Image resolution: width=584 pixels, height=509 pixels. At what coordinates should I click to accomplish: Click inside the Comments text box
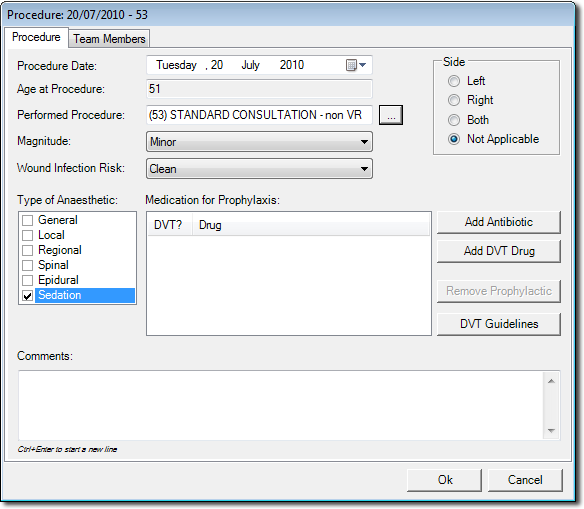282,405
